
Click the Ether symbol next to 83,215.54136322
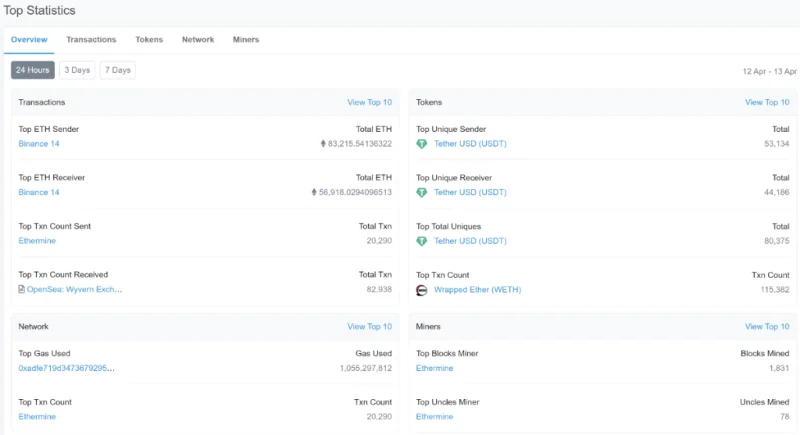click(323, 144)
